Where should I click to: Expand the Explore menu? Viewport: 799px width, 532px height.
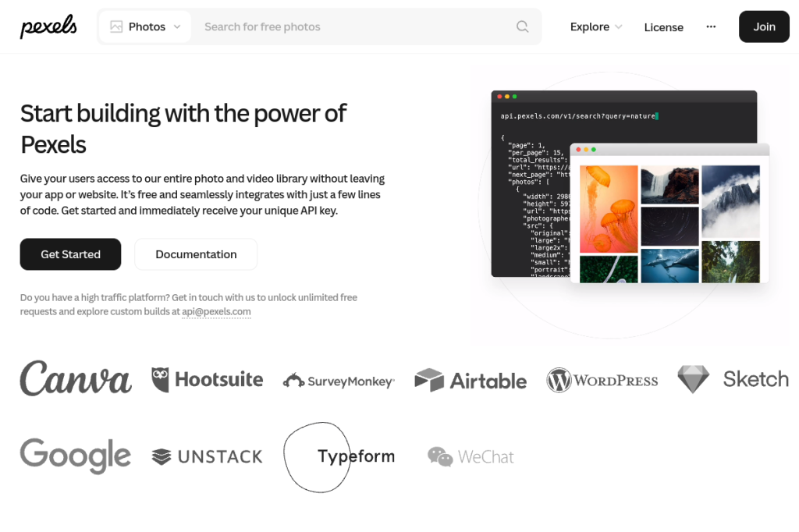pyautogui.click(x=595, y=27)
